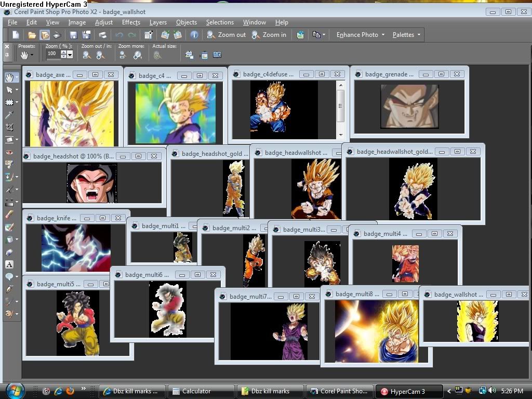Click the Zoom percent input field
This screenshot has width=532, height=399.
(52, 54)
